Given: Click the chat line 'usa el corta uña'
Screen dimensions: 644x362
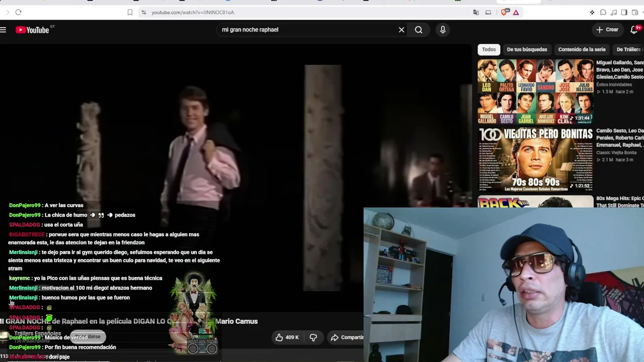Looking at the screenshot, I should coord(63,225).
